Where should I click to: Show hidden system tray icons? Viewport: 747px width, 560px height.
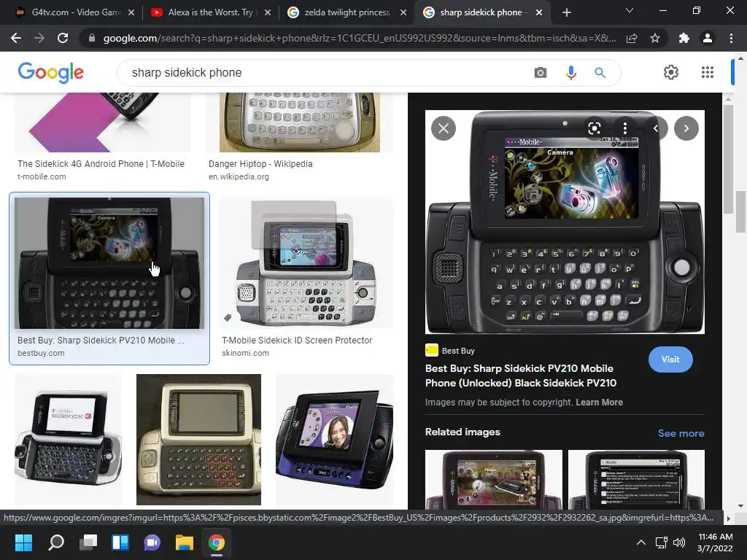pos(641,542)
